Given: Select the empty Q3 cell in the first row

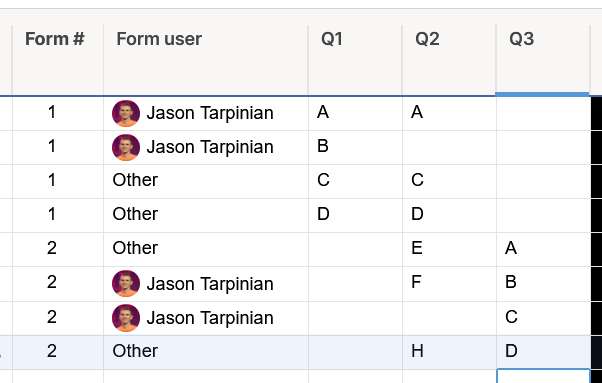Looking at the screenshot, I should tap(543, 113).
